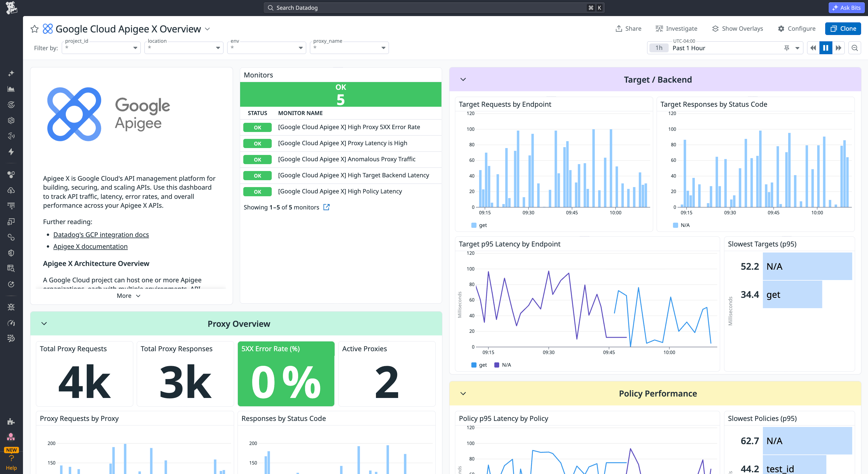Click the Total Proxy Requests 4k value

coord(84,382)
